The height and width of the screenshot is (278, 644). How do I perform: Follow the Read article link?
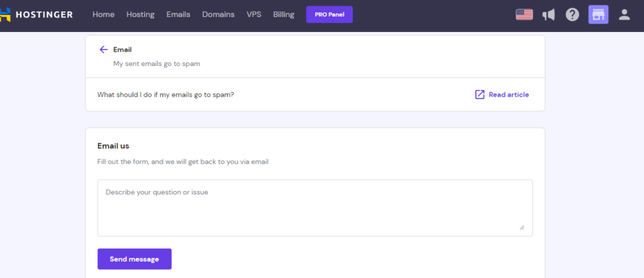pyautogui.click(x=508, y=95)
